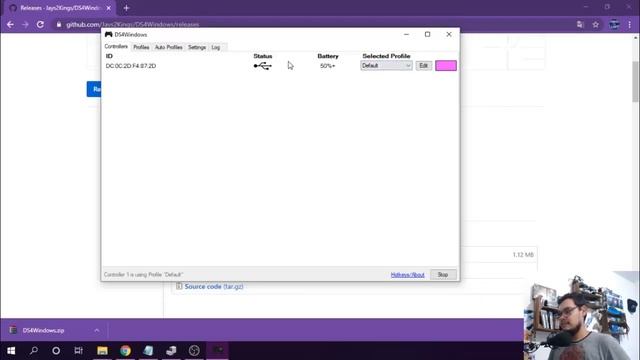This screenshot has width=640, height=360.
Task: Open the downloaded DS4Windows.zip file
Action: (43, 330)
